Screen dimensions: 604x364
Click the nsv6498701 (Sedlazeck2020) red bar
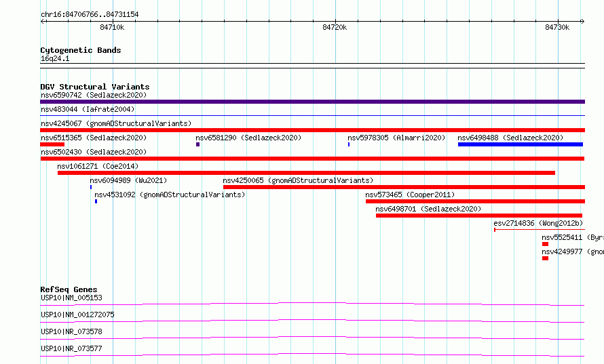pos(479,216)
